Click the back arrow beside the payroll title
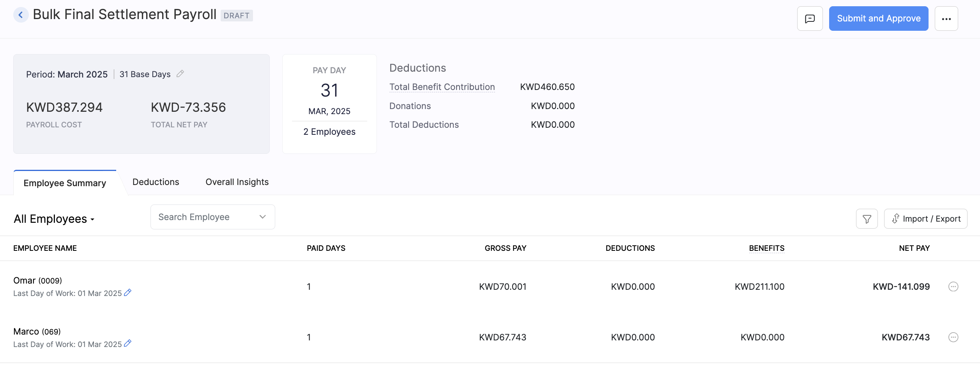The width and height of the screenshot is (980, 370). [x=21, y=15]
